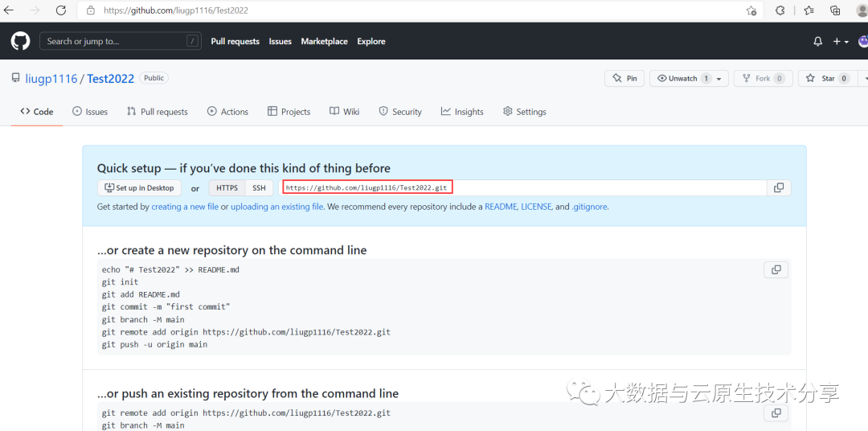Click the repository URL input field
Viewport: 868px width, 431px height.
(522, 188)
